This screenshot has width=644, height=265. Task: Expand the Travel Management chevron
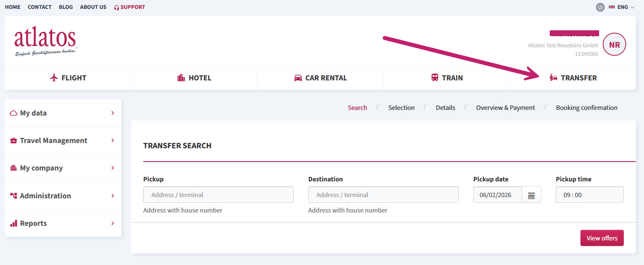click(113, 140)
